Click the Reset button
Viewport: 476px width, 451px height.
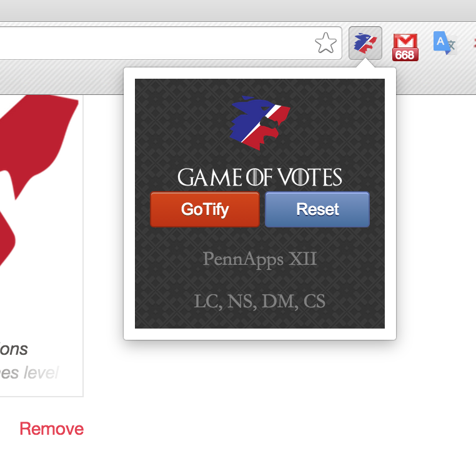317,209
